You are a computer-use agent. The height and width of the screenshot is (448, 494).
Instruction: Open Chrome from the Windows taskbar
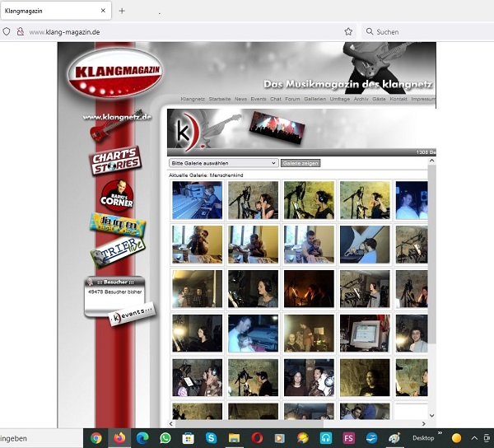click(x=96, y=438)
